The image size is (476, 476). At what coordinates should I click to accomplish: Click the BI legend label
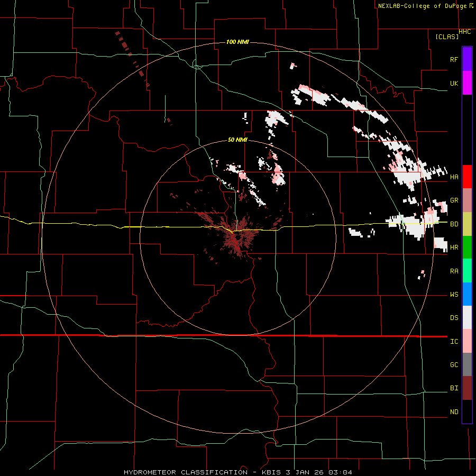[x=454, y=388]
